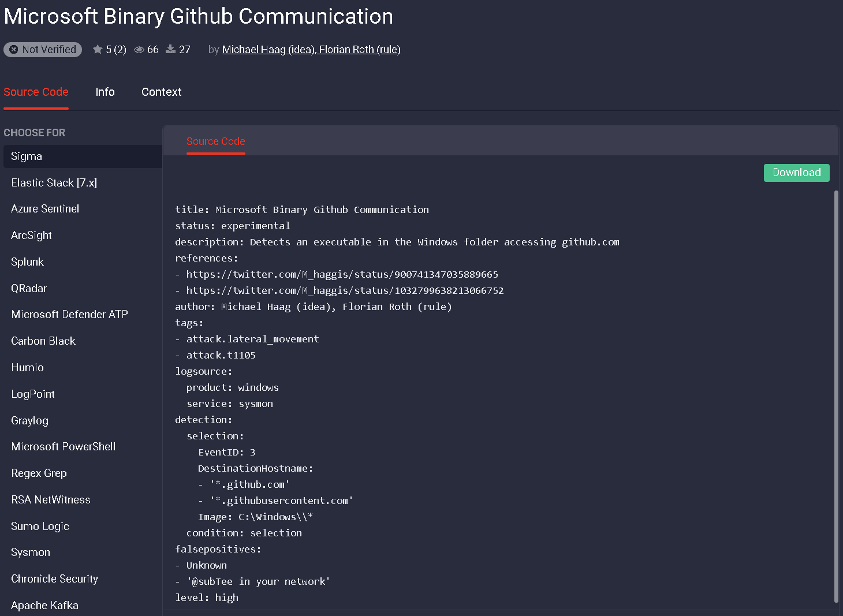Select LogPoint format
The image size is (843, 616).
(x=83, y=394)
